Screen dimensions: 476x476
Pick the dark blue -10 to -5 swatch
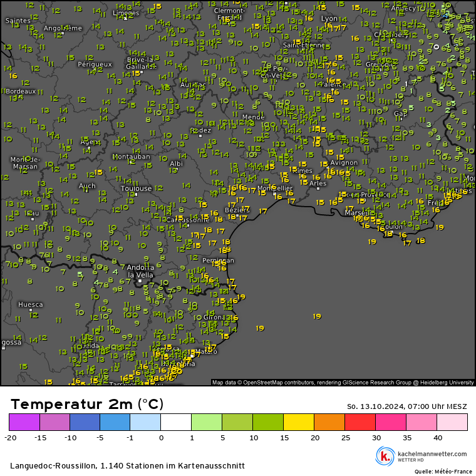(85, 422)
